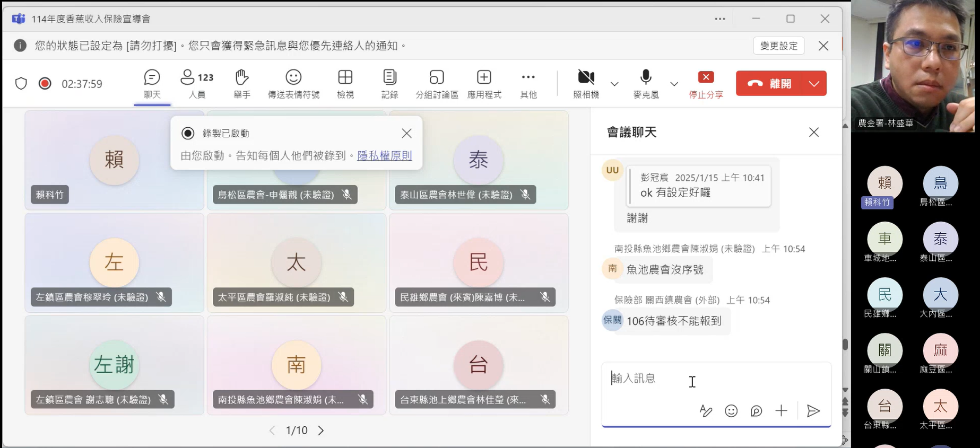Open More actions (其他) menu

(528, 84)
